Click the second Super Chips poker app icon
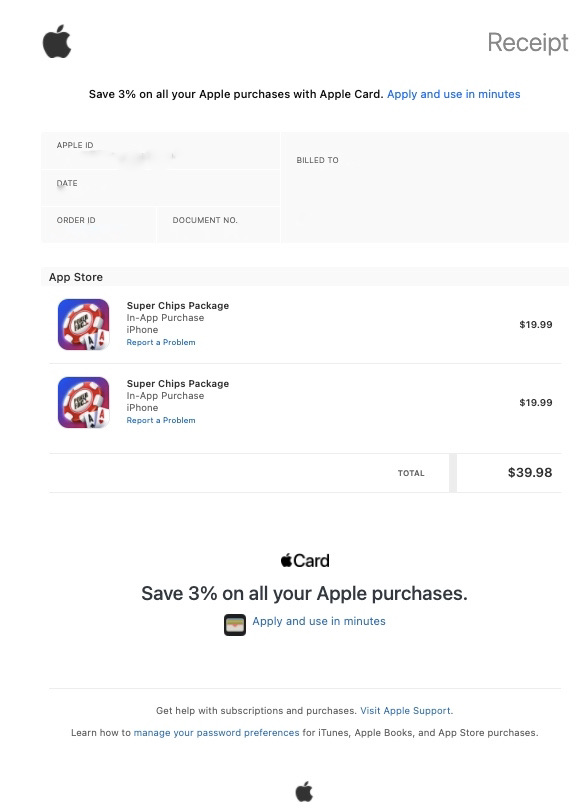The width and height of the screenshot is (586, 810). point(83,402)
